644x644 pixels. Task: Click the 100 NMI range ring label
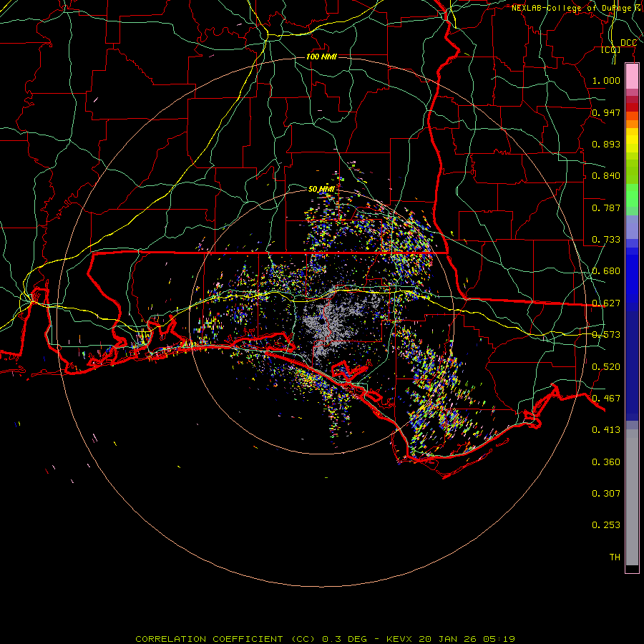click(321, 57)
